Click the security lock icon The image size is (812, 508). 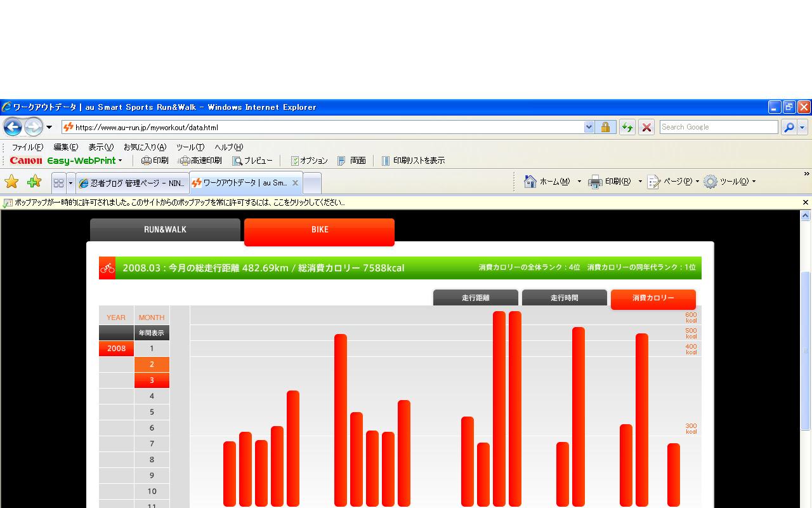click(605, 127)
